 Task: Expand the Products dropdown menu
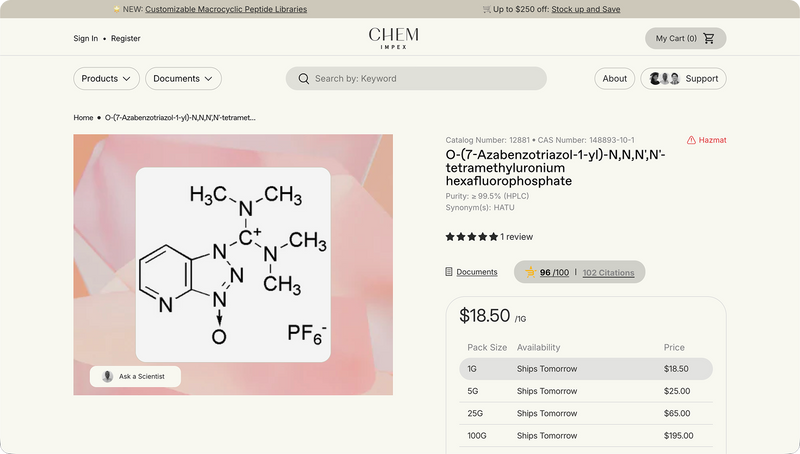(106, 79)
